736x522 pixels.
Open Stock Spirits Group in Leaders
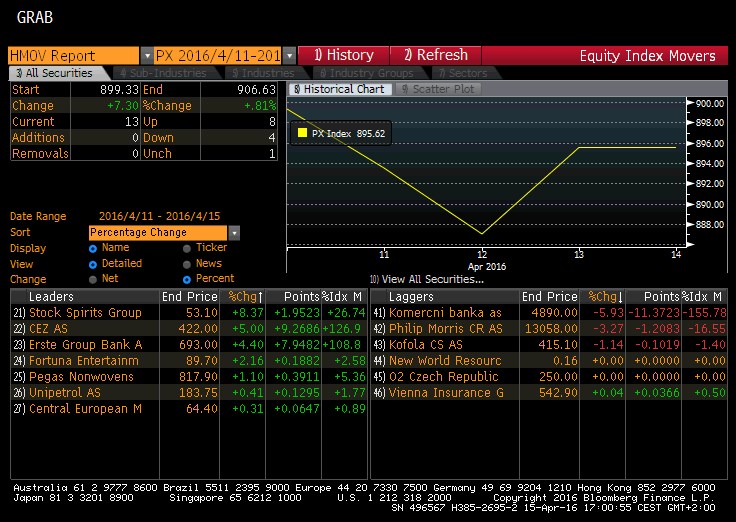(188, 313)
